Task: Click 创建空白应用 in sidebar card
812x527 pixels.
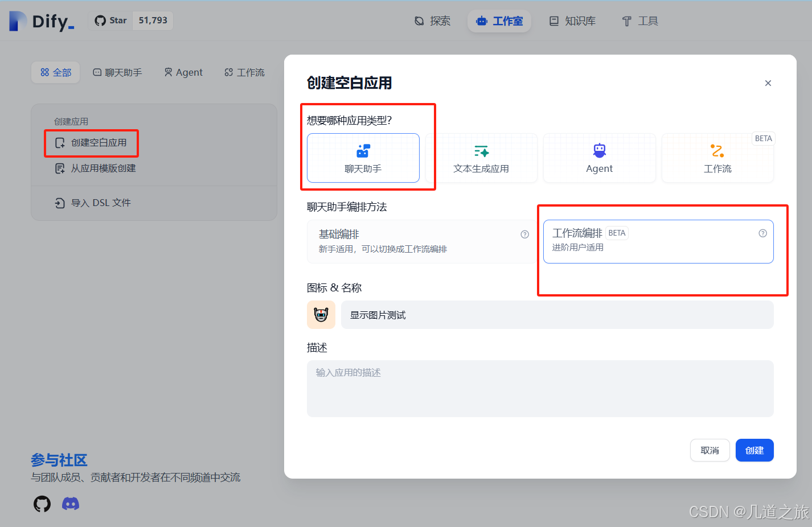Action: tap(91, 143)
